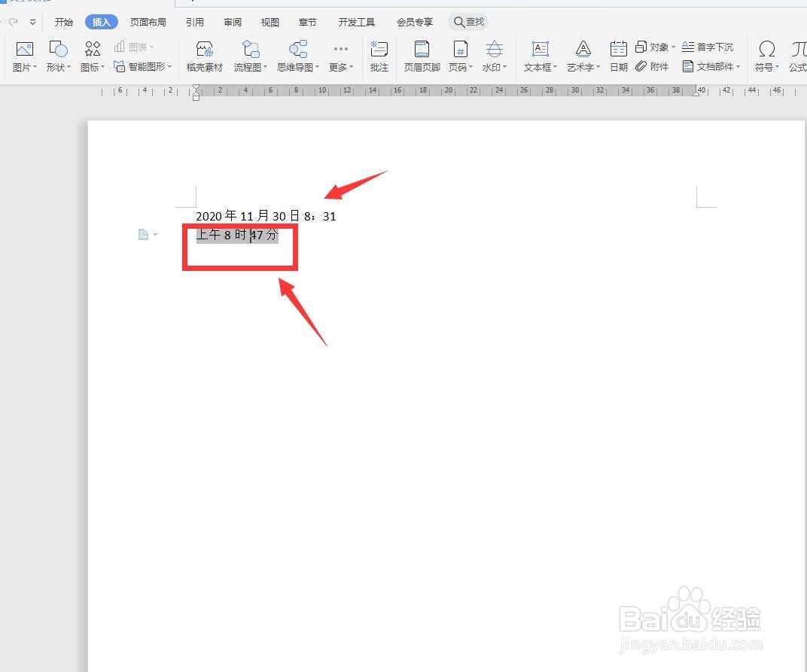The image size is (807, 672).
Task: Click the right indent marker on ruler
Action: coord(697,93)
